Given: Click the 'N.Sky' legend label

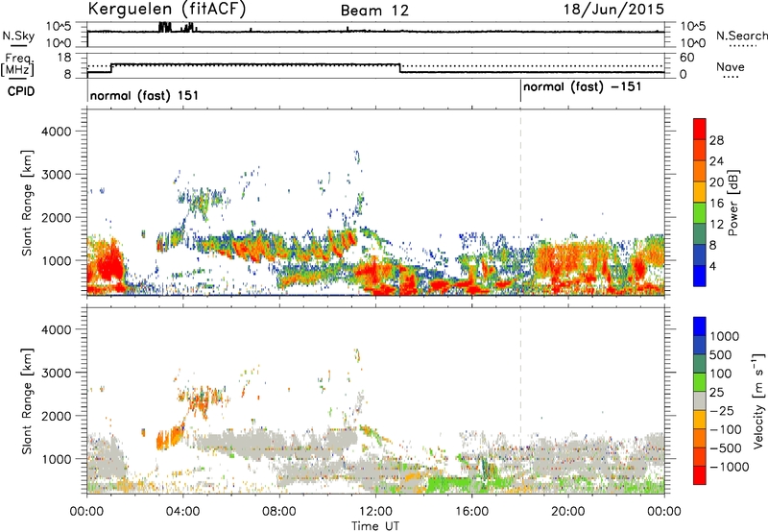Looking at the screenshot, I should tap(18, 36).
